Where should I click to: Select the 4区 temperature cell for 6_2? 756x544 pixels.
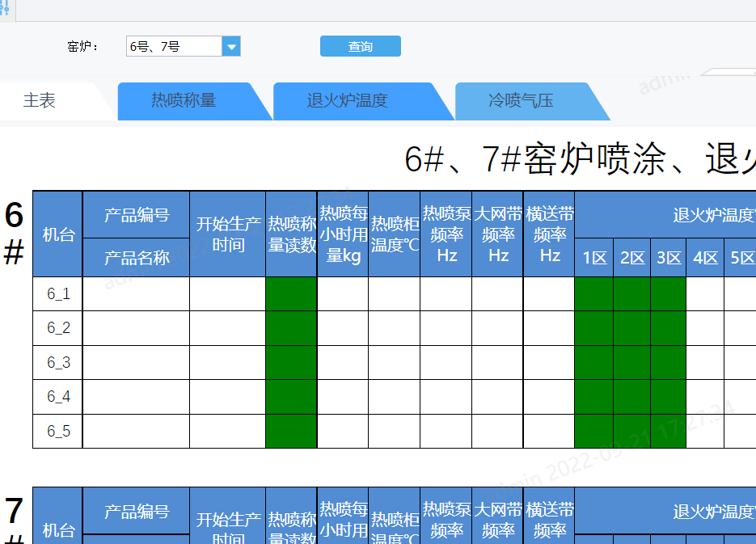tap(705, 328)
